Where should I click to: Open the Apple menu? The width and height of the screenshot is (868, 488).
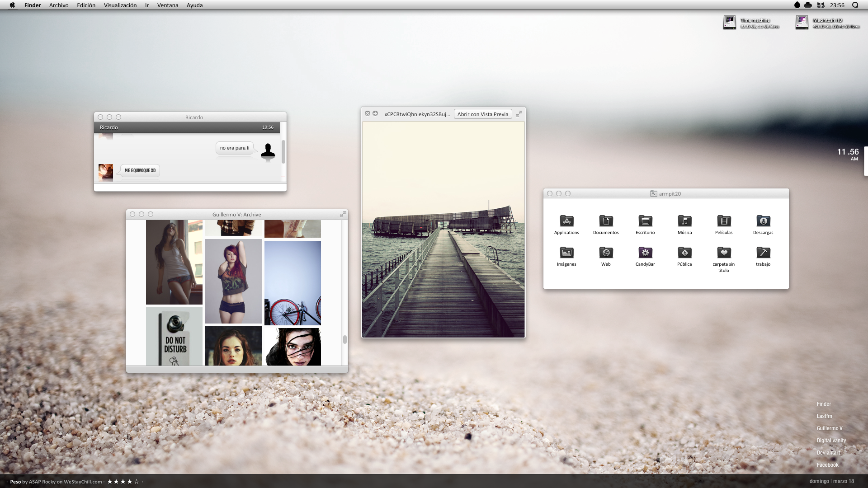coord(12,5)
